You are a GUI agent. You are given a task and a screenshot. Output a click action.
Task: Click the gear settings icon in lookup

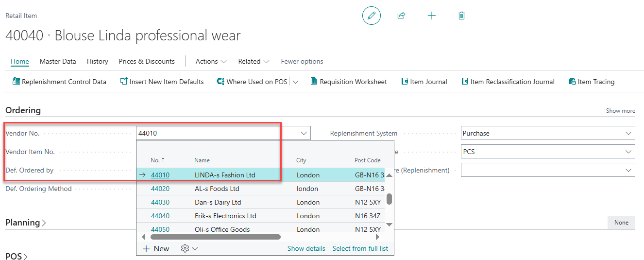coord(185,248)
